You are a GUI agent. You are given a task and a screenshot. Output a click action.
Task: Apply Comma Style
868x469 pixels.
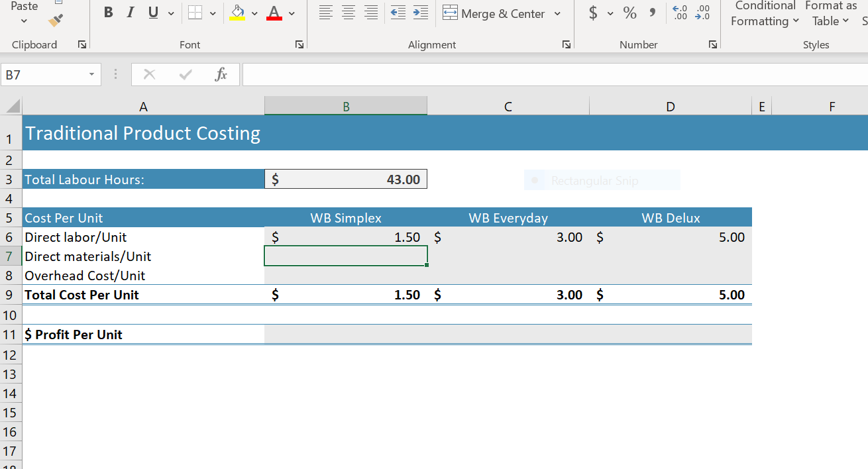point(653,13)
